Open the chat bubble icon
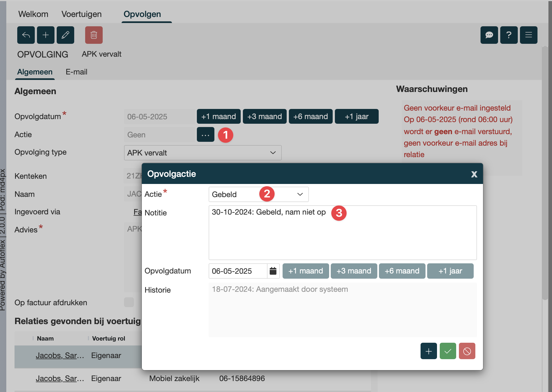Viewport: 552px width, 392px height. click(489, 35)
